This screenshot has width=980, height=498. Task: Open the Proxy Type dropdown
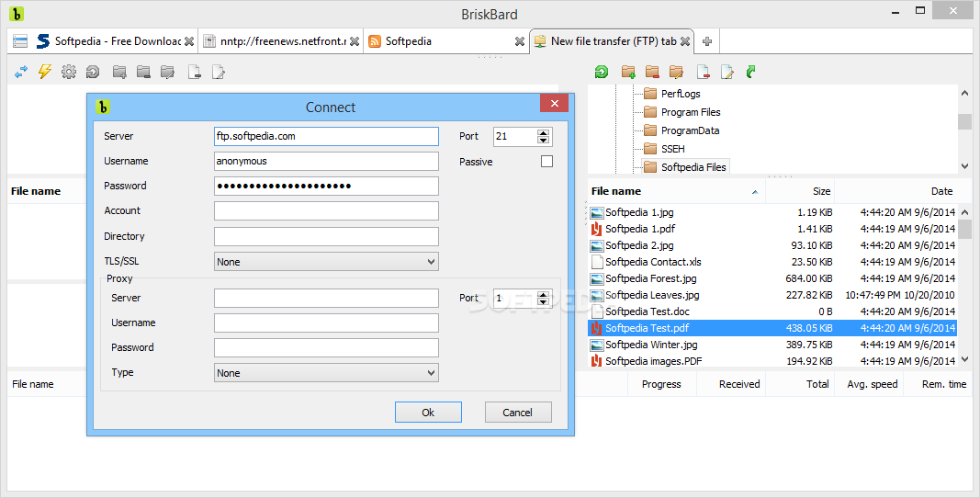click(x=326, y=373)
